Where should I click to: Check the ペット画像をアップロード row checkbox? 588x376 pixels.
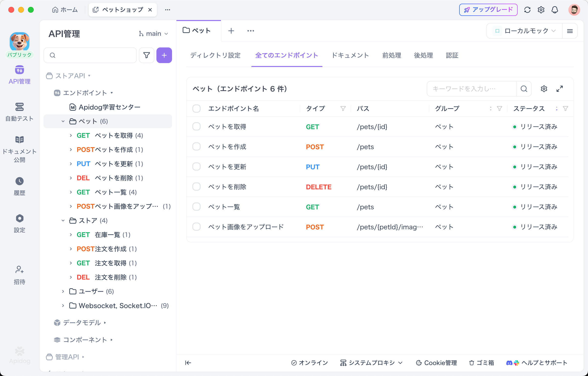pyautogui.click(x=196, y=227)
